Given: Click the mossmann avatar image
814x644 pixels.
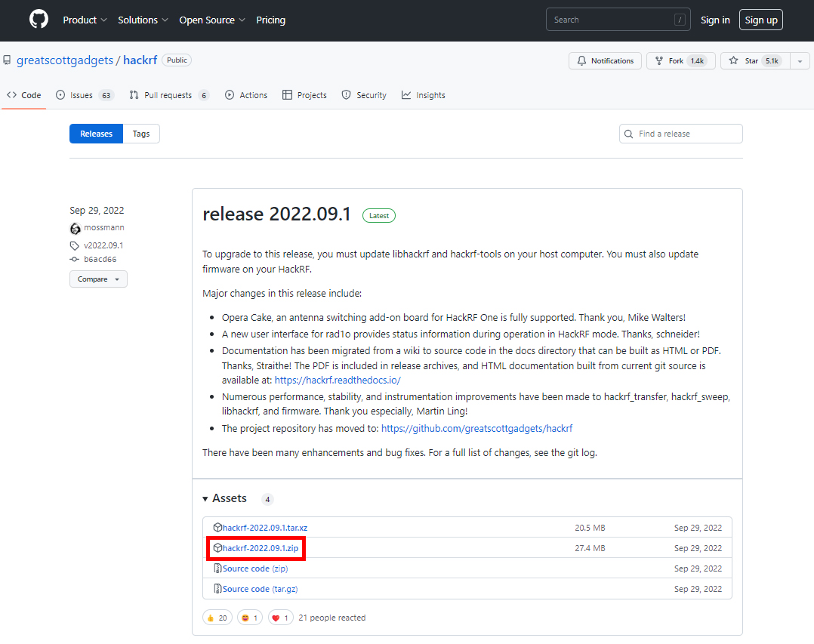Looking at the screenshot, I should pos(76,228).
